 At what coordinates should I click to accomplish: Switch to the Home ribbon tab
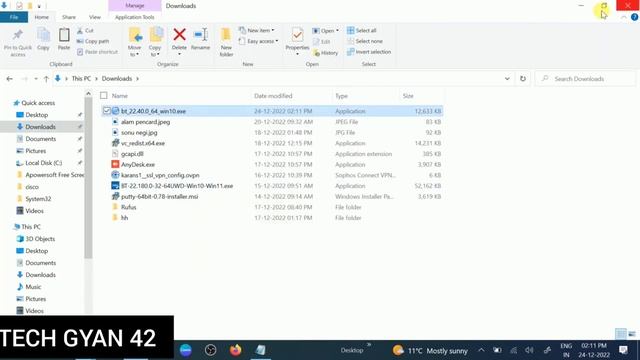click(42, 17)
